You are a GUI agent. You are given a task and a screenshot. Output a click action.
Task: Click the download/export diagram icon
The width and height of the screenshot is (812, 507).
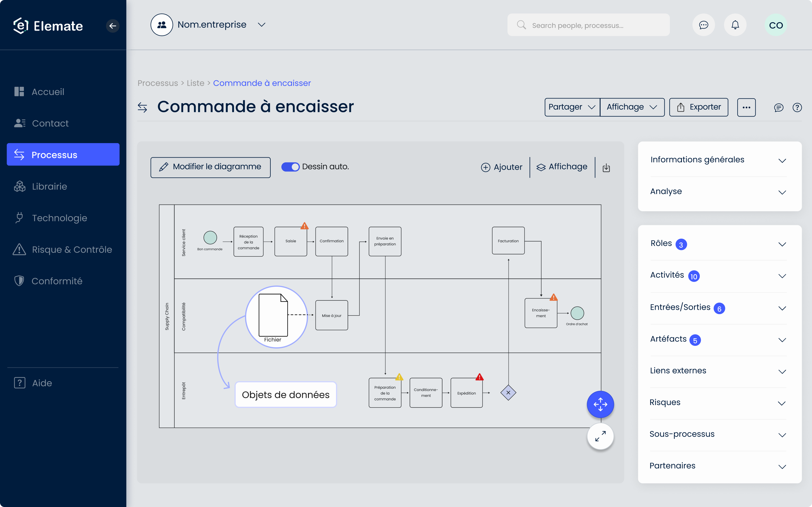tap(606, 167)
